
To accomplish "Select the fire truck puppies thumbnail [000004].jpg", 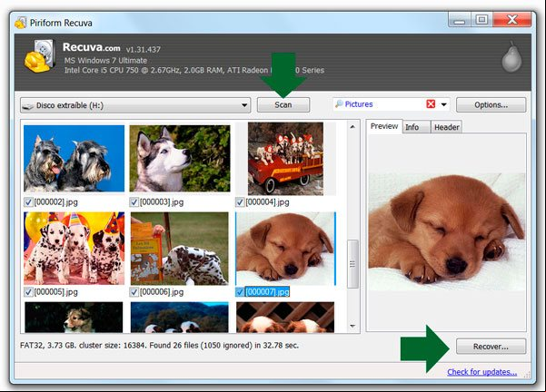I will [285, 159].
